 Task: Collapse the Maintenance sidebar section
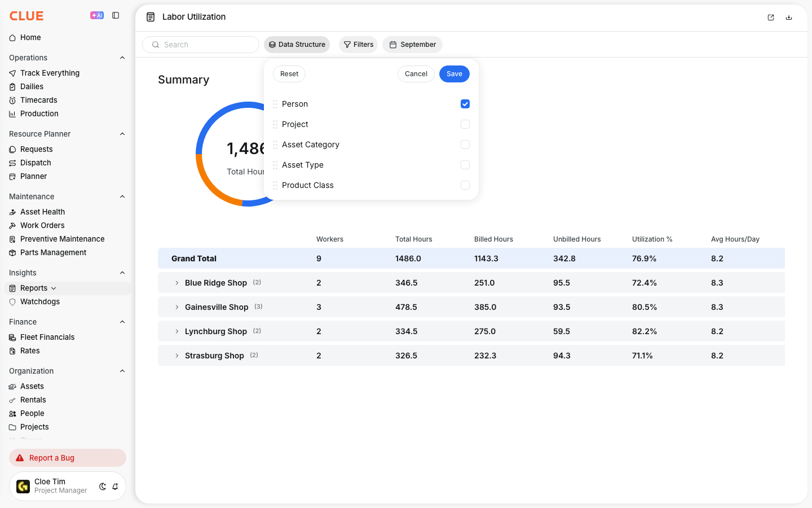[x=122, y=196]
